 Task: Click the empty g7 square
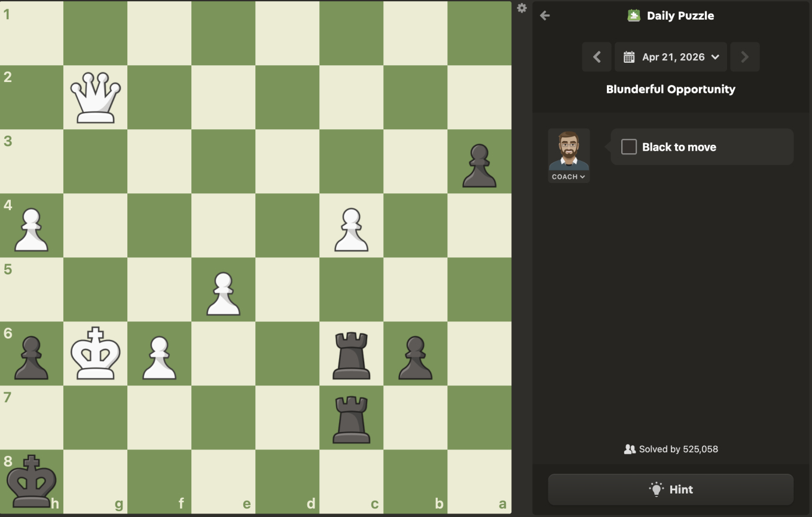coord(96,418)
